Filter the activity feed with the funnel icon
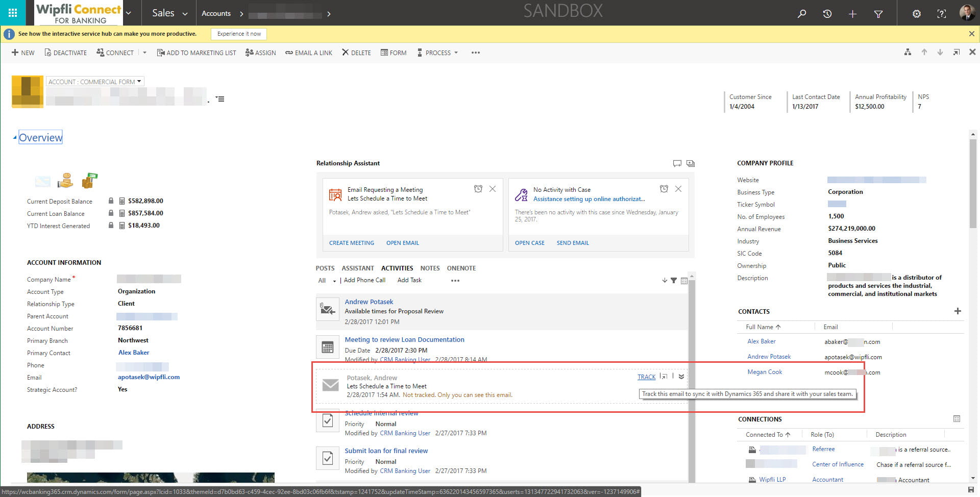The width and height of the screenshot is (980, 497). [674, 280]
